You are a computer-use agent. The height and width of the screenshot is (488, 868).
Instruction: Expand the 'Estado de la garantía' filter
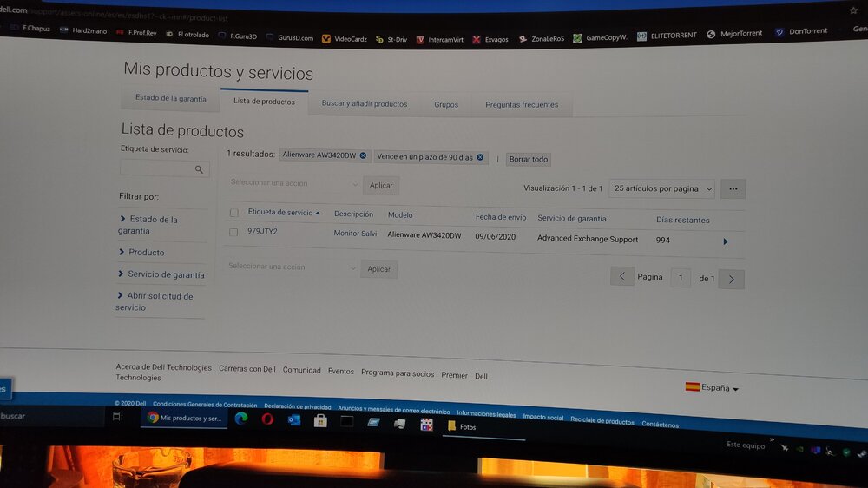[148, 225]
